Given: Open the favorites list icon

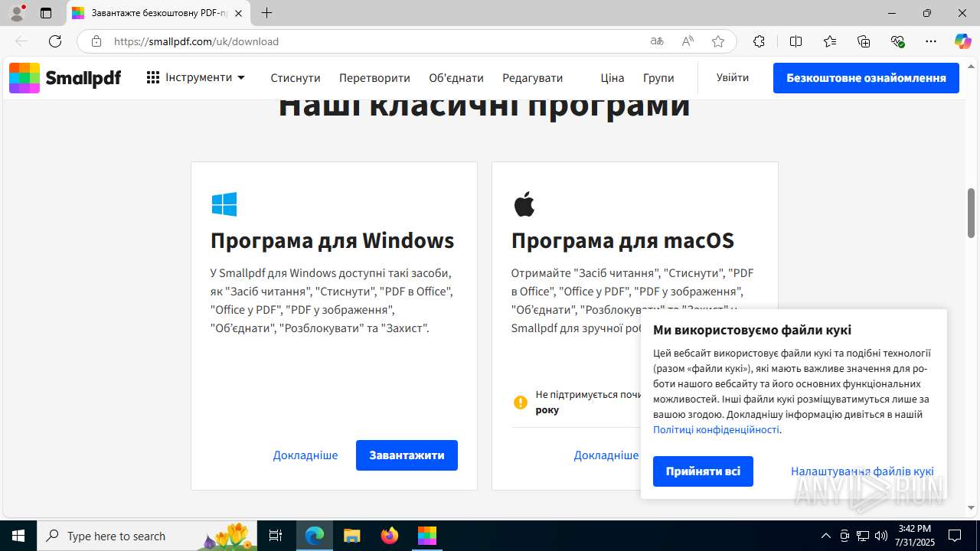Looking at the screenshot, I should pyautogui.click(x=830, y=41).
